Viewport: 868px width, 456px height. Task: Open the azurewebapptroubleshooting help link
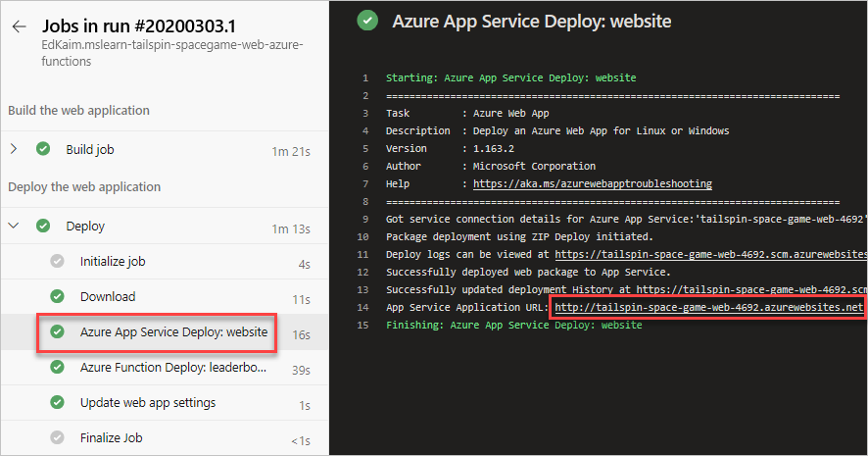click(x=592, y=183)
